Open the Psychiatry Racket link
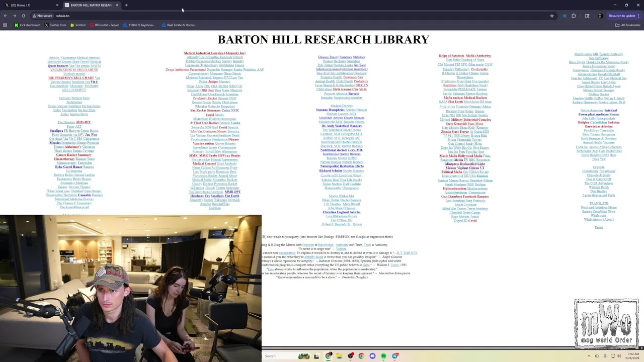The image size is (644, 362). [x=204, y=99]
